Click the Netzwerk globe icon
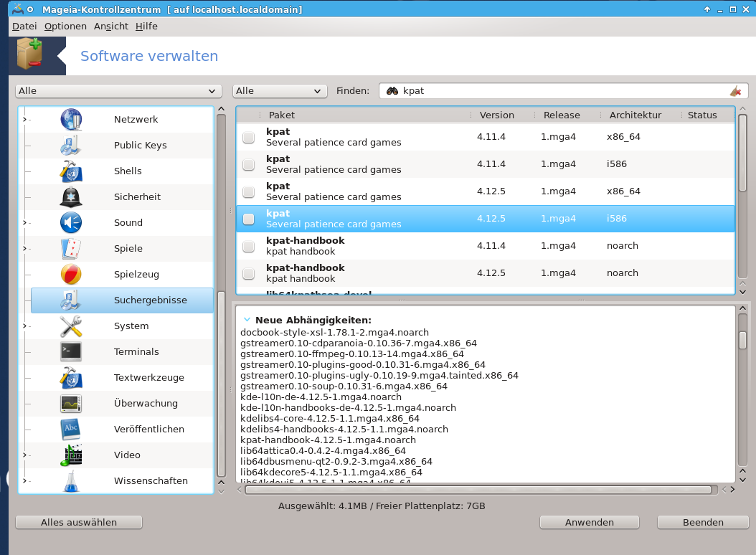Image resolution: width=756 pixels, height=555 pixels. (71, 120)
